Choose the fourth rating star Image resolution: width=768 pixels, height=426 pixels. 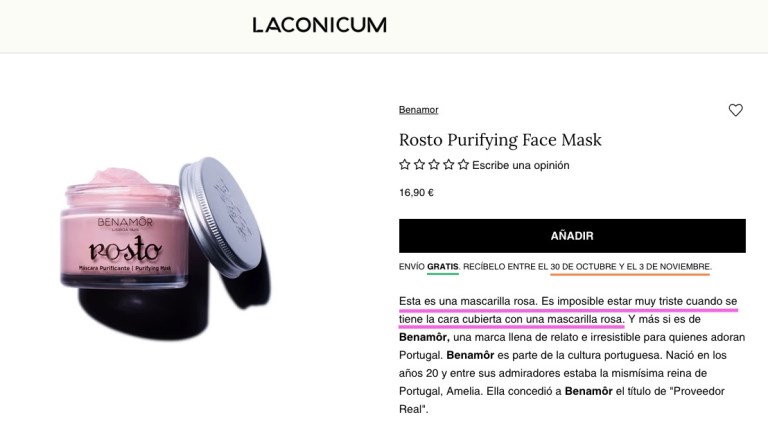point(449,165)
